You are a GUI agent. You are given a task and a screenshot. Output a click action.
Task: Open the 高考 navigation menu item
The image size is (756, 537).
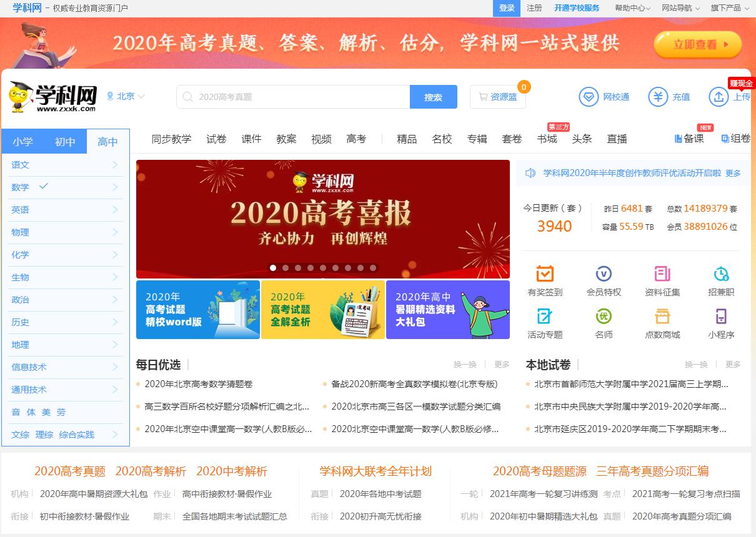356,139
